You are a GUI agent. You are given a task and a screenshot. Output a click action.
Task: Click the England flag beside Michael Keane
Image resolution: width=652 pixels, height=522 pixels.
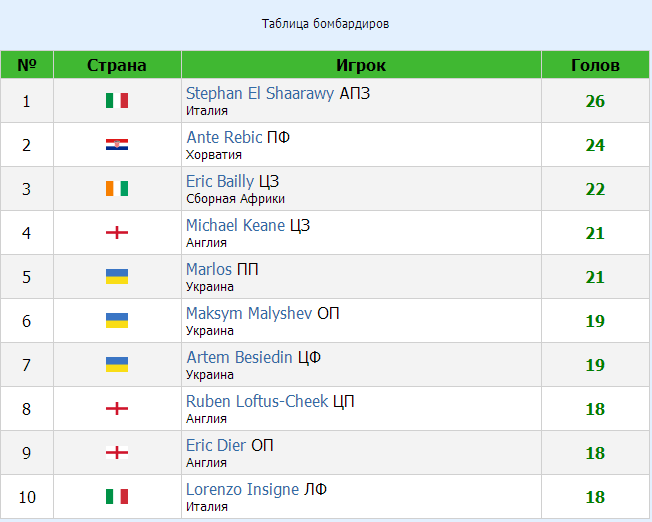click(117, 233)
